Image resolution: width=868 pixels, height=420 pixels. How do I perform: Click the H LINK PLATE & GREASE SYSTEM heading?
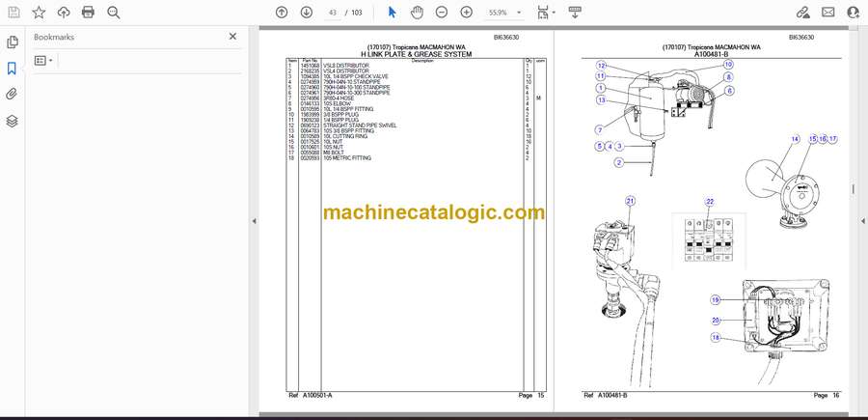coord(417,54)
